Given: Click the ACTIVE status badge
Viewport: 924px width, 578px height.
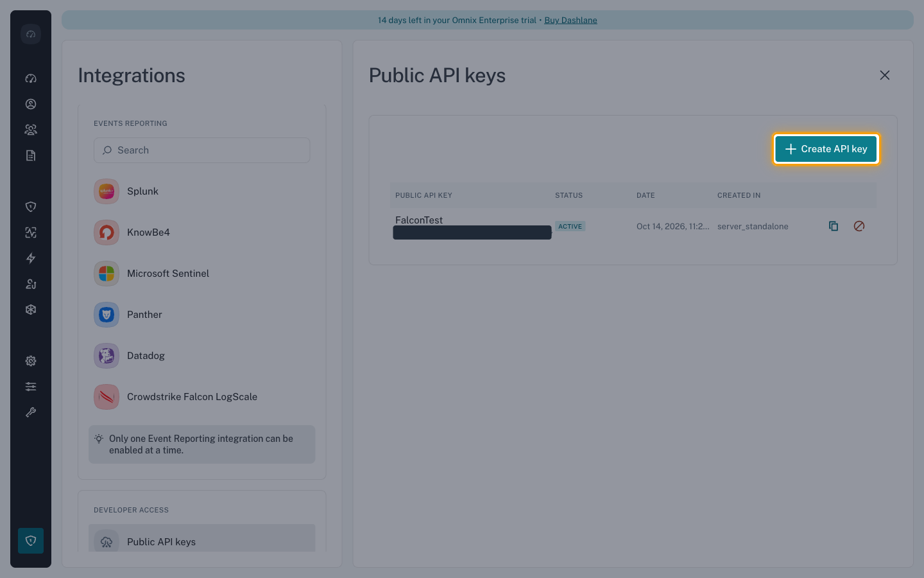Looking at the screenshot, I should tap(570, 226).
